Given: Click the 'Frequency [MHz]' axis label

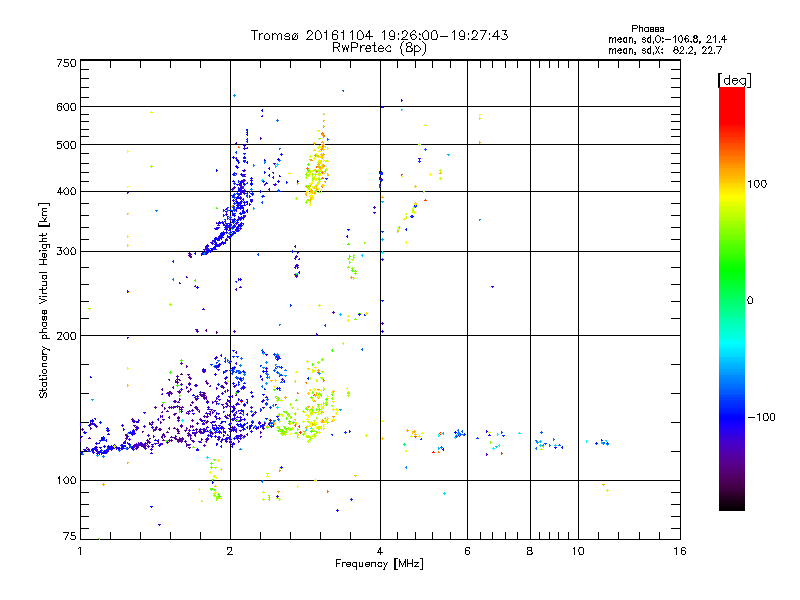Looking at the screenshot, I should 379,564.
